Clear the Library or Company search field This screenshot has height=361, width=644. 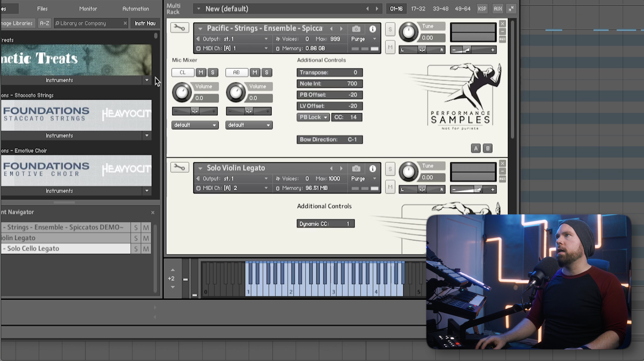(125, 23)
